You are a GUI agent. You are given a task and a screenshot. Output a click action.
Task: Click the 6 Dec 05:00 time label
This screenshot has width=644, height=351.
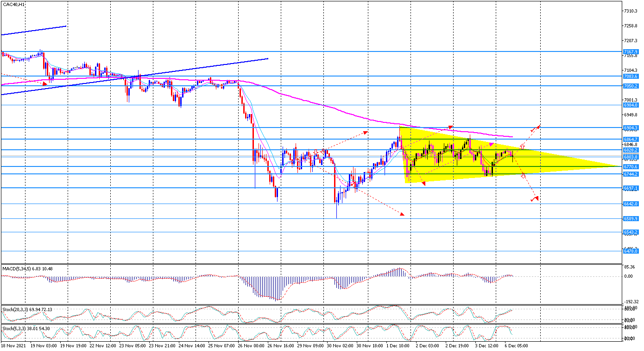pos(516,345)
